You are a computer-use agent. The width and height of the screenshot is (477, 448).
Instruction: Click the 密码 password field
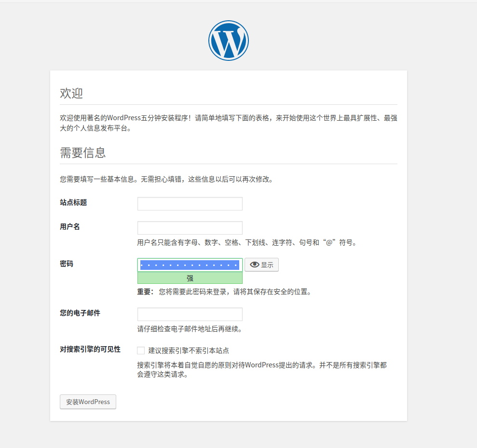click(x=190, y=265)
